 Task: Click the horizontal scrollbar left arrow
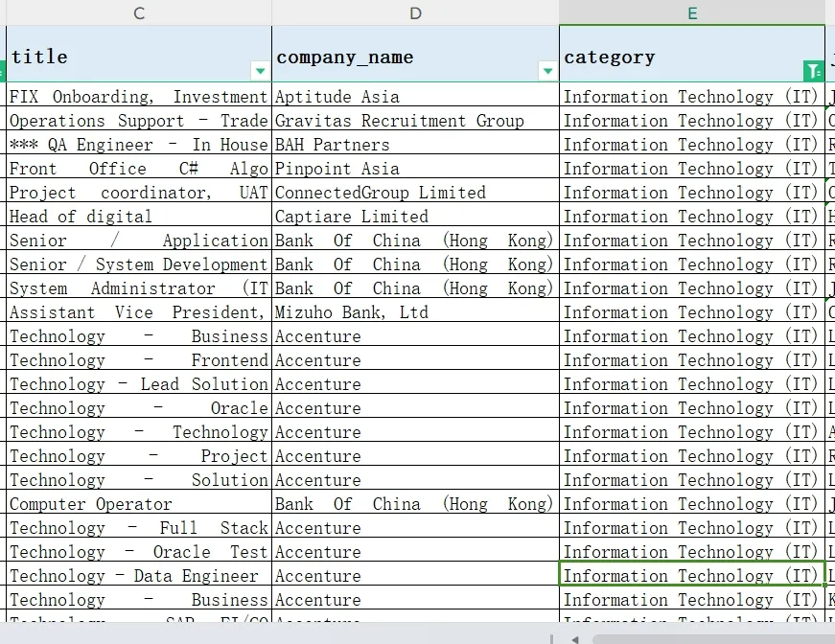(x=575, y=639)
